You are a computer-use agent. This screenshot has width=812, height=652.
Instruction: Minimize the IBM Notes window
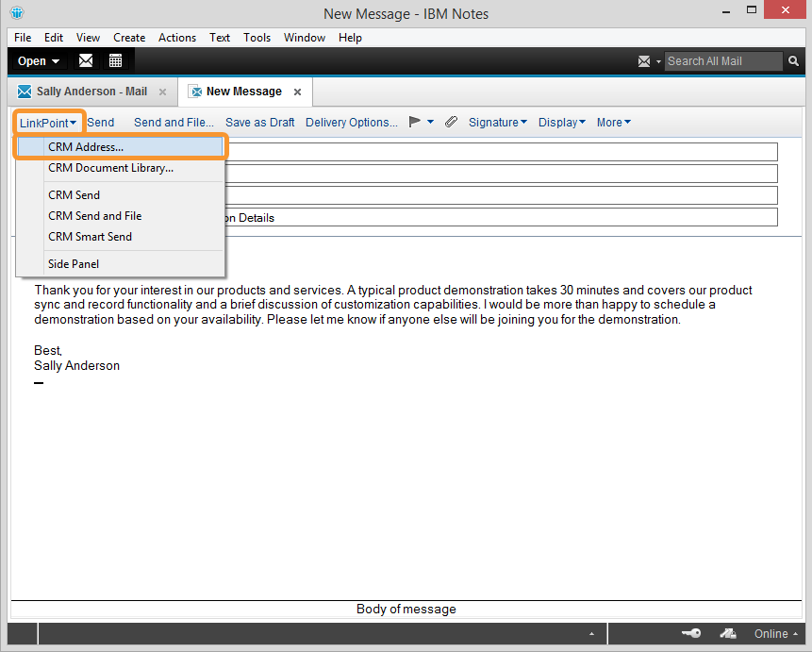point(726,11)
